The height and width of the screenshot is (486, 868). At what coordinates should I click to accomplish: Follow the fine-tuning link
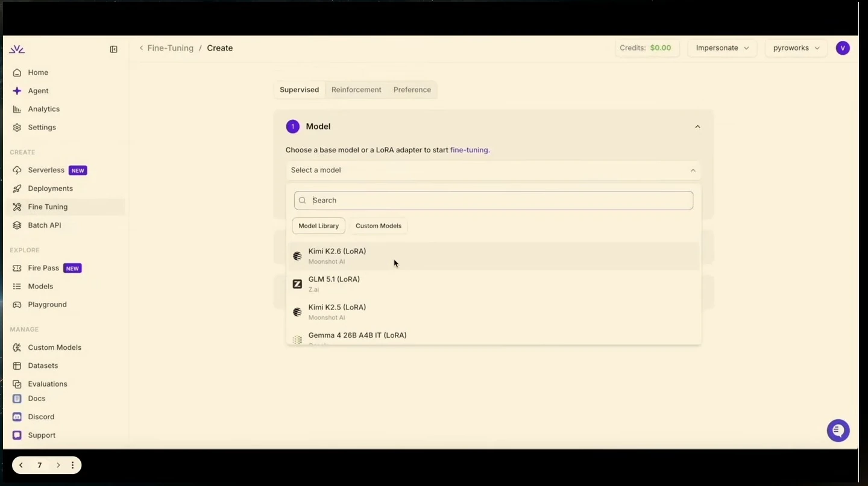click(x=470, y=150)
